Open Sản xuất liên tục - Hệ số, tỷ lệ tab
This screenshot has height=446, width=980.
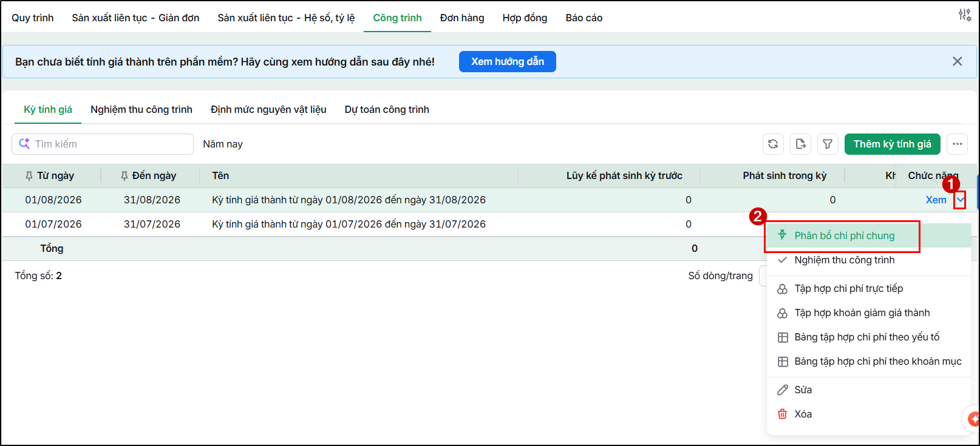tap(286, 18)
